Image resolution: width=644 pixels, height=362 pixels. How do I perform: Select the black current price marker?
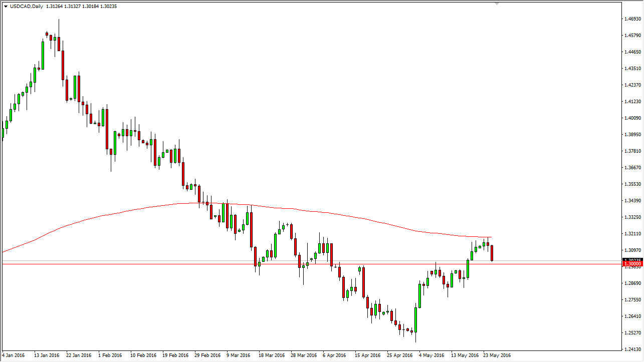[x=632, y=259]
